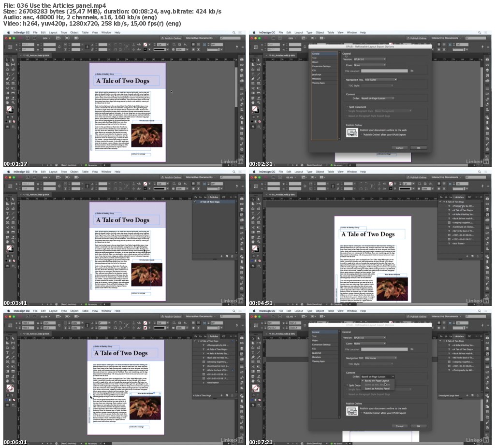
Task: In the 00:03:41 frame, click Articles panel trash icon
Action: tap(232, 256)
